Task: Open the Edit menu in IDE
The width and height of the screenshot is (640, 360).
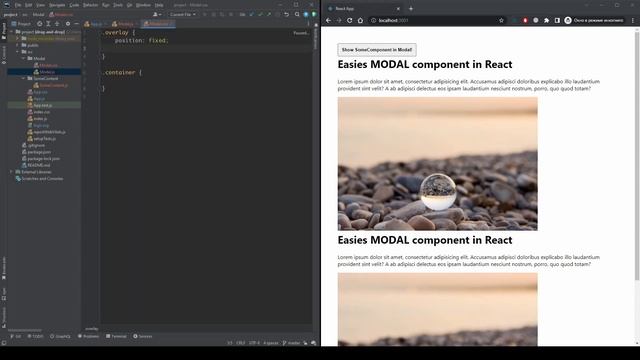Action: tap(29, 5)
